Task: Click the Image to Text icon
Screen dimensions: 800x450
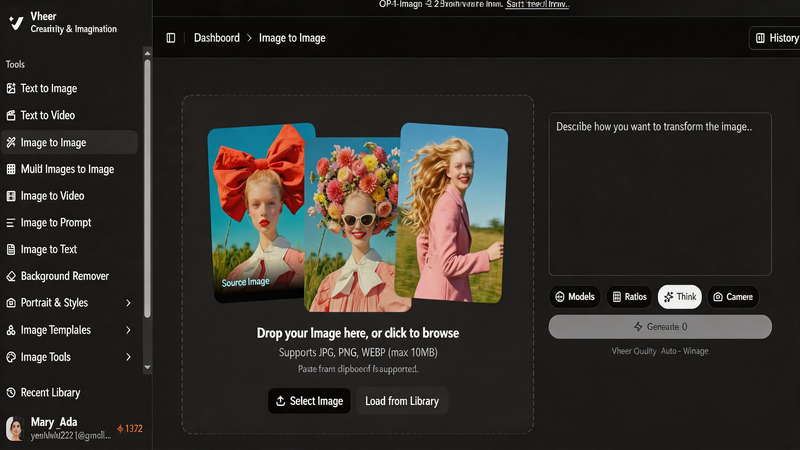Action: [x=11, y=250]
